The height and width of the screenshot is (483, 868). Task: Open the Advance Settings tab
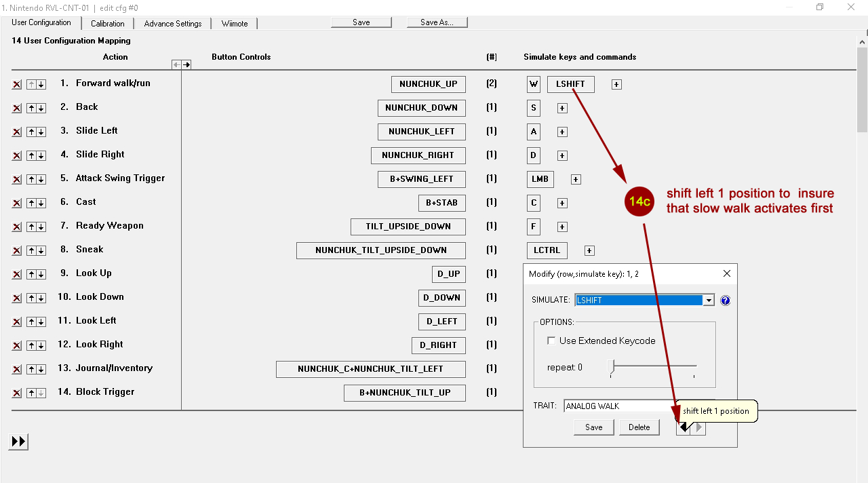[172, 23]
